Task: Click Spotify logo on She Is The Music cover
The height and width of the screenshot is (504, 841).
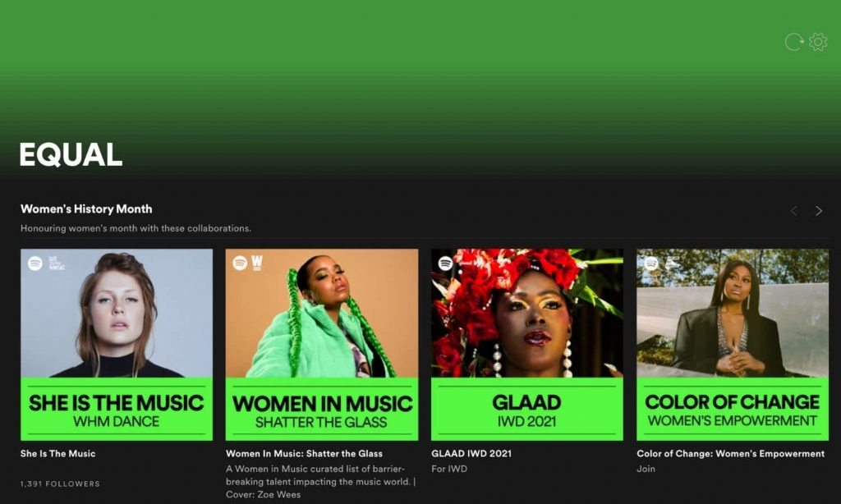Action: pyautogui.click(x=35, y=263)
